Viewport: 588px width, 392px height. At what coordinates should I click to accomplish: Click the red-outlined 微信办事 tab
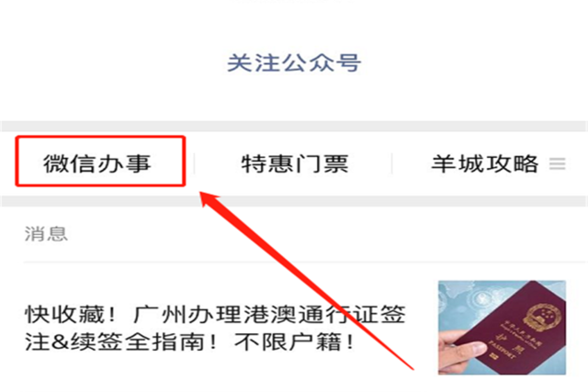click(x=100, y=162)
